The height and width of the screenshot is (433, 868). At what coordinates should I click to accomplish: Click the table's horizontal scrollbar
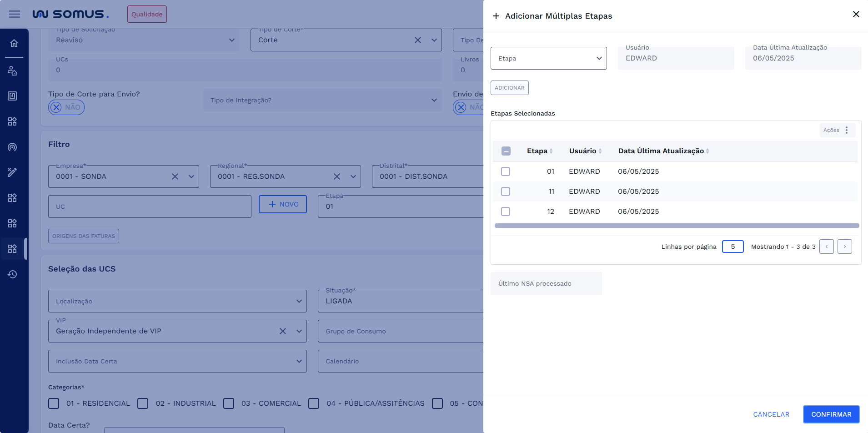pos(677,226)
